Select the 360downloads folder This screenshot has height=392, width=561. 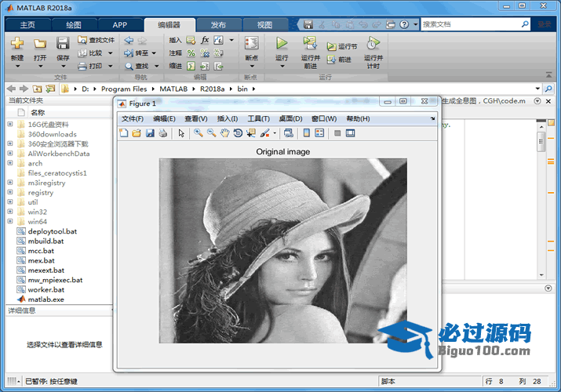(53, 134)
